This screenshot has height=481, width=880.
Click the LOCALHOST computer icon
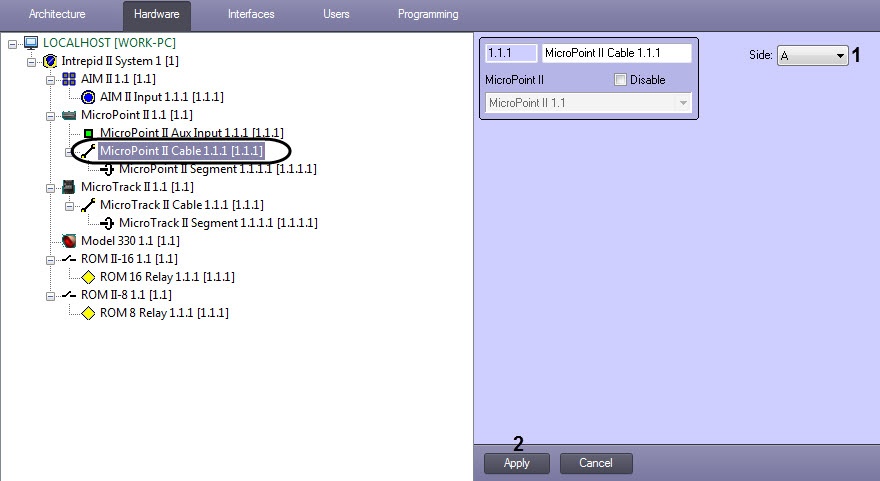[31, 43]
